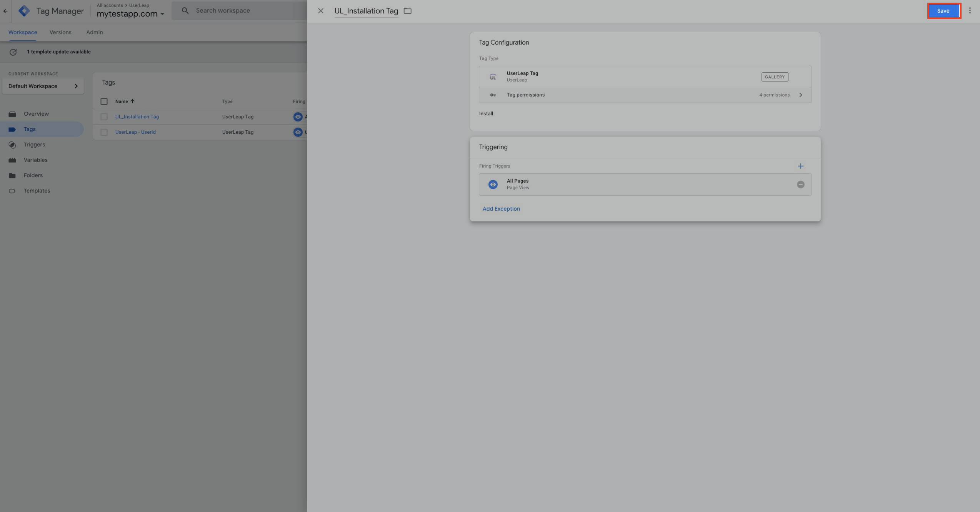This screenshot has height=512, width=980.
Task: Open Overview in the sidebar
Action: click(x=42, y=114)
